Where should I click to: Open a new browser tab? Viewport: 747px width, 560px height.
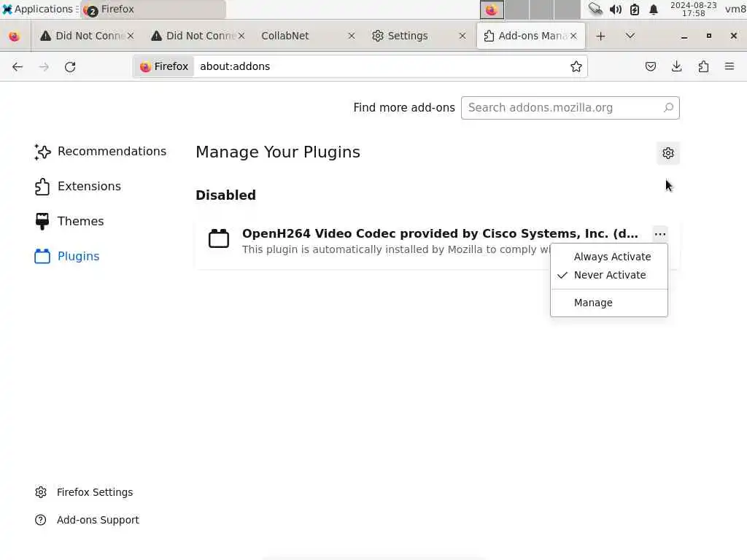coord(601,36)
